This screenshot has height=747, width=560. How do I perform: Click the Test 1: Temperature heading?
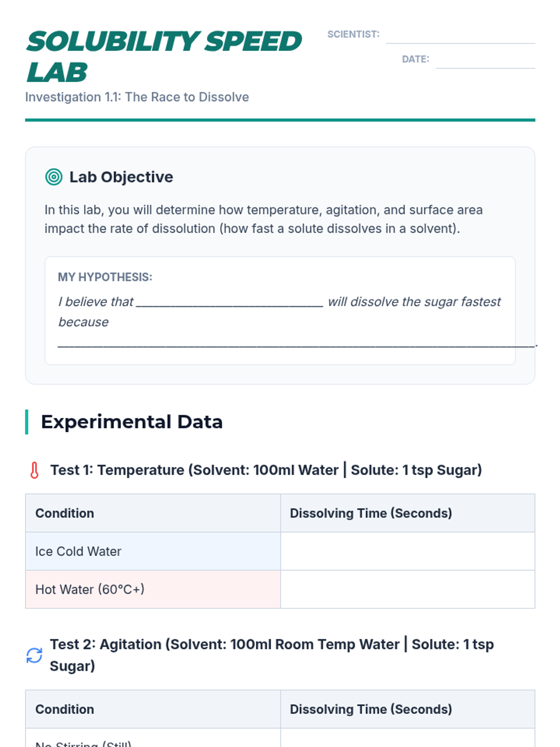coord(266,470)
